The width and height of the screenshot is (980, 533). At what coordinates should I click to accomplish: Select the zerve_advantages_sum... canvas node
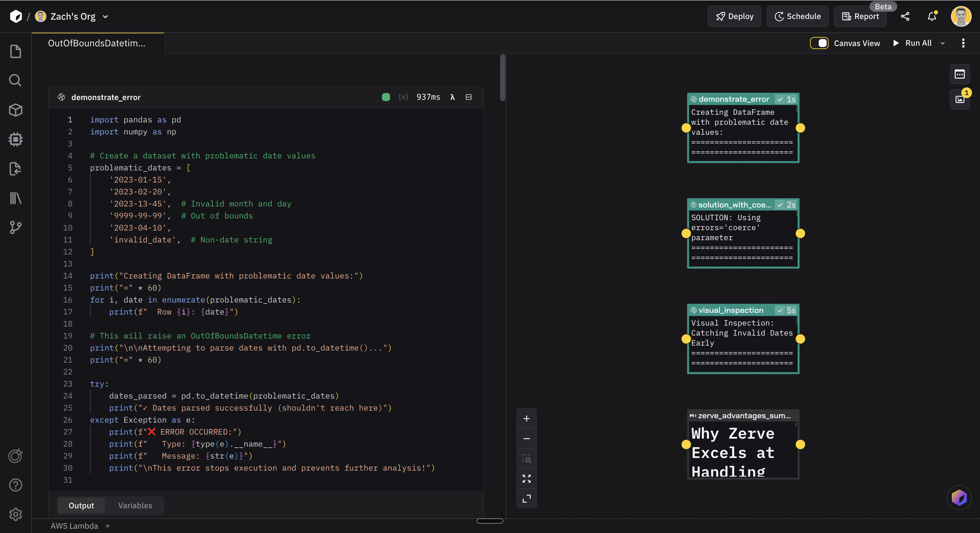pyautogui.click(x=743, y=444)
